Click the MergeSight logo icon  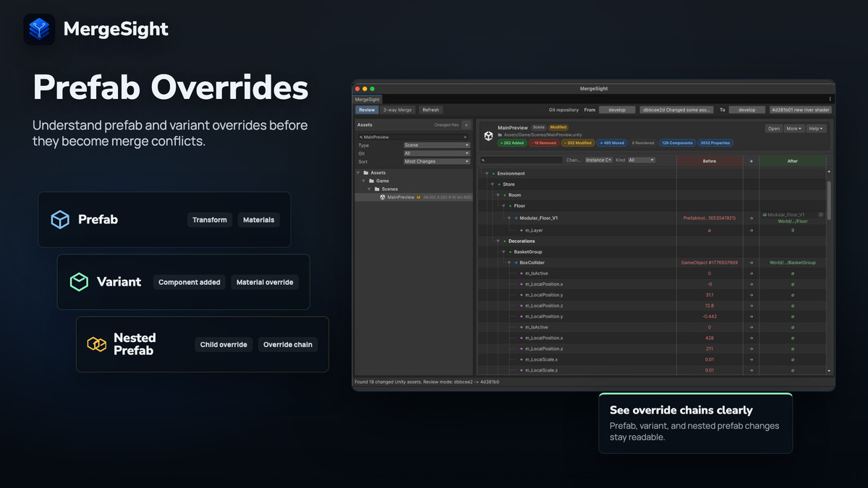pyautogui.click(x=39, y=29)
